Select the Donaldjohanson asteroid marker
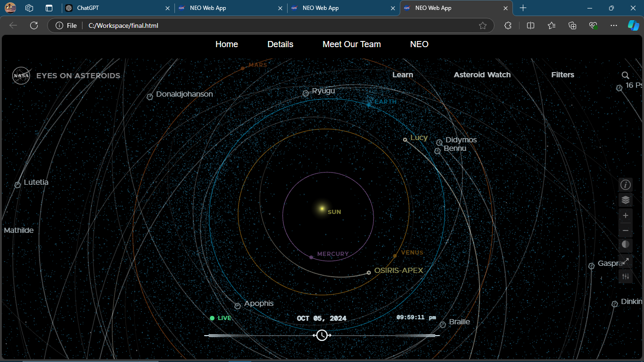 [150, 97]
